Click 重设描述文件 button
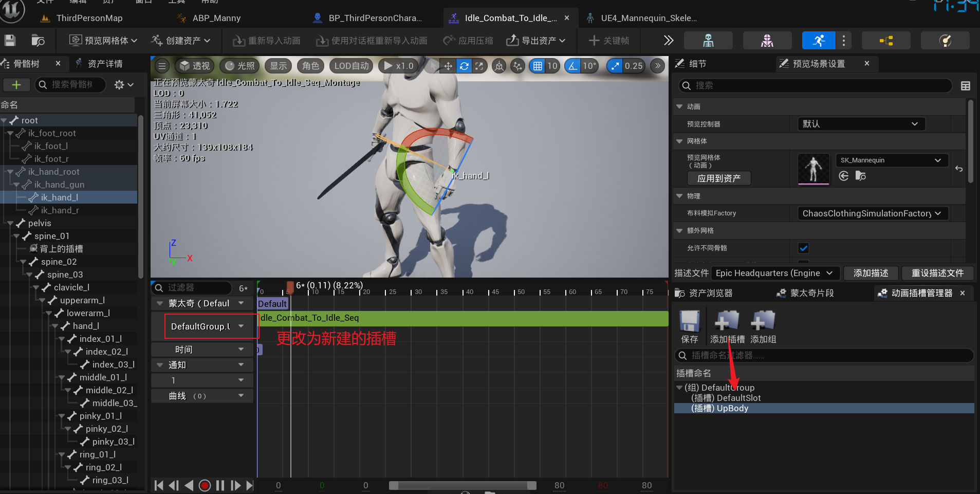Viewport: 980px width, 494px height. tap(937, 273)
